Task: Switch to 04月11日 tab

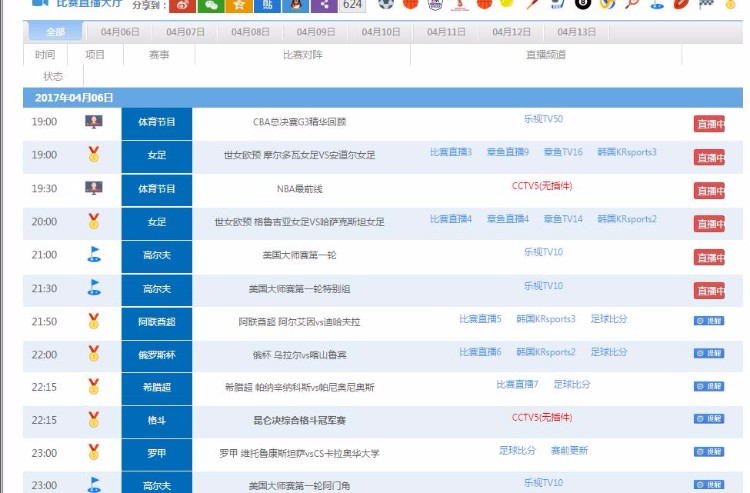Action: (446, 32)
